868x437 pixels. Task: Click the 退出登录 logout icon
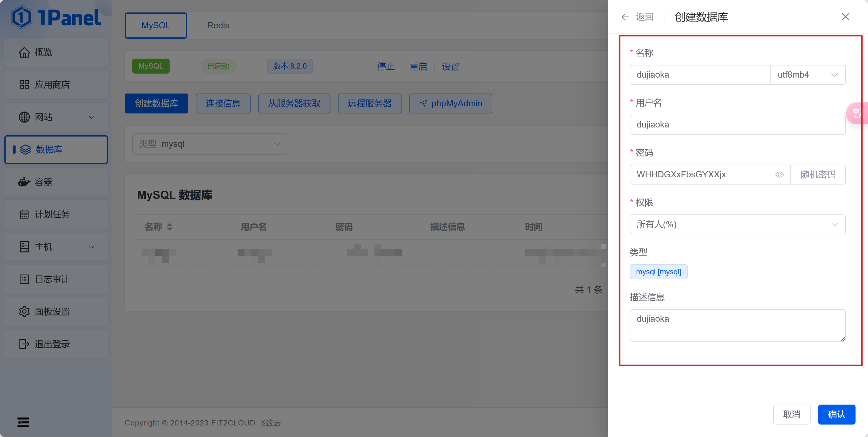point(24,344)
